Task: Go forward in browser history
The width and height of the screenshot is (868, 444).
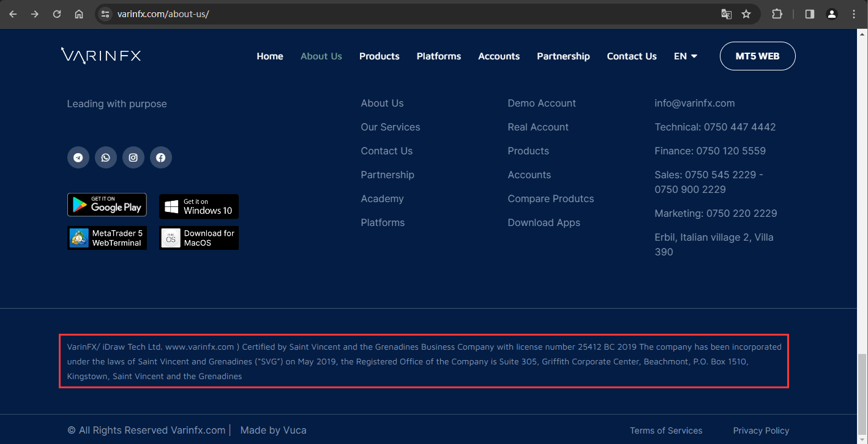Action: click(x=35, y=14)
